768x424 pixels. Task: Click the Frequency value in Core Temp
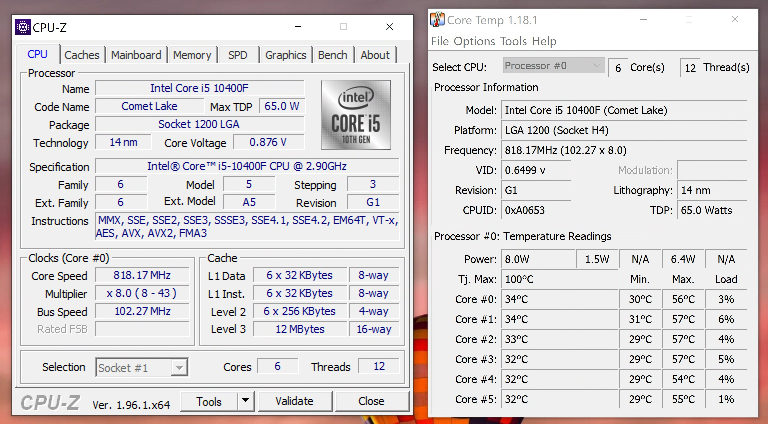624,150
